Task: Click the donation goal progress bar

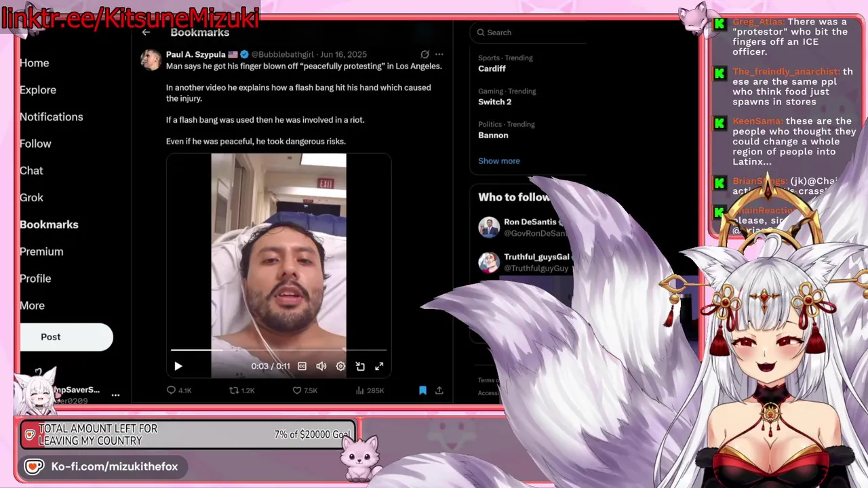Action: tap(189, 434)
